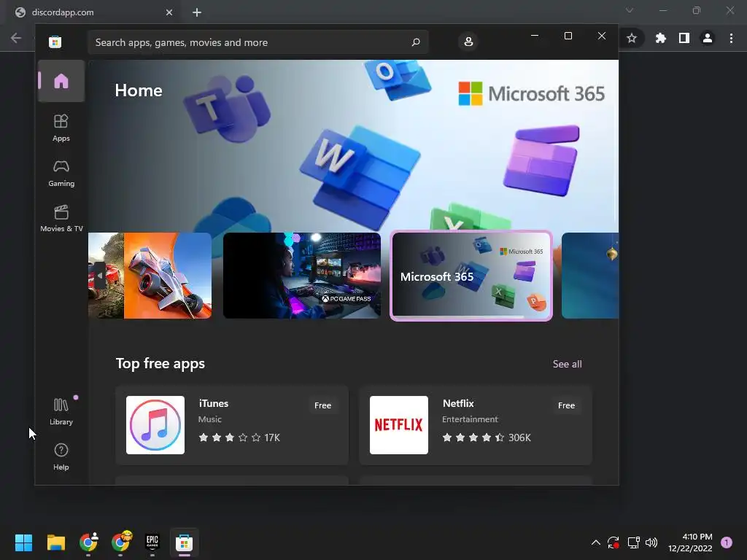
Task: Open network display icon in system tray
Action: click(633, 542)
